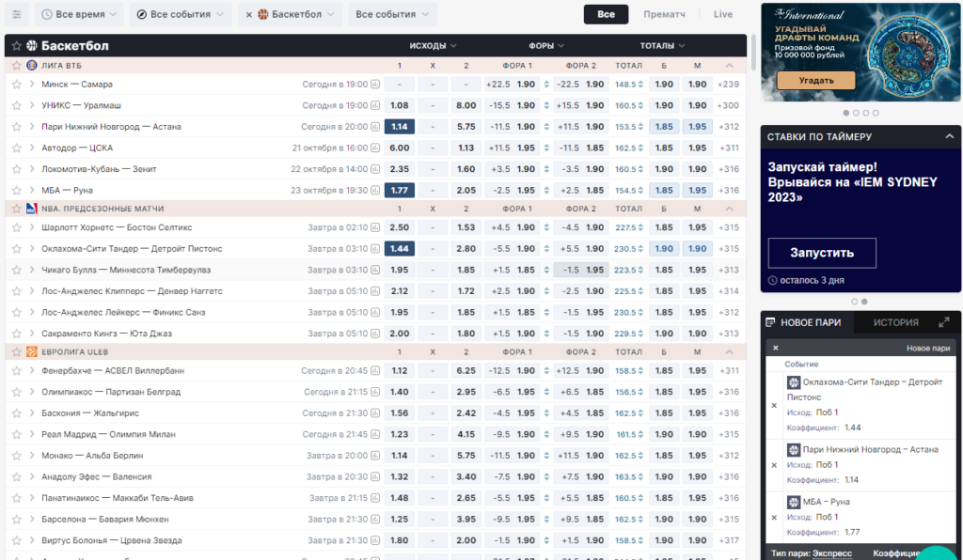Expand the bet slip to full size
963x560 pixels.
pos(944,322)
